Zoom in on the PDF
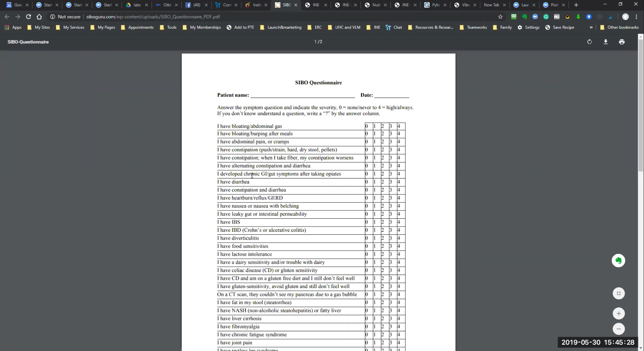Viewport: 644px width, 351px height. point(619,314)
